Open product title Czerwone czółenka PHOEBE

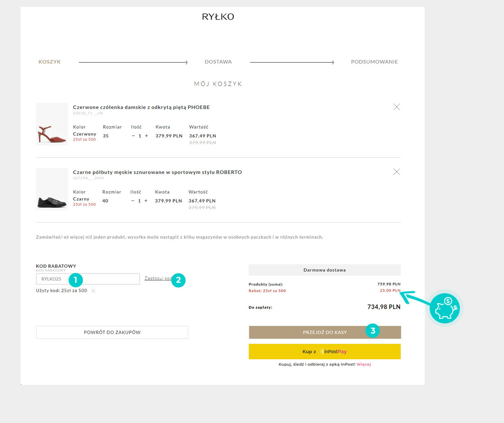[x=142, y=107]
